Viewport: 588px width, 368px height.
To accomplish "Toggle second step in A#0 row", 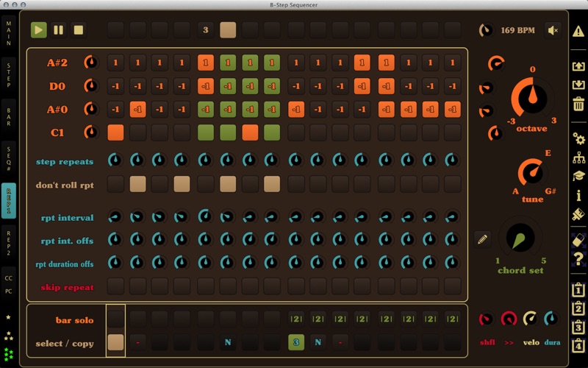I will tap(137, 109).
